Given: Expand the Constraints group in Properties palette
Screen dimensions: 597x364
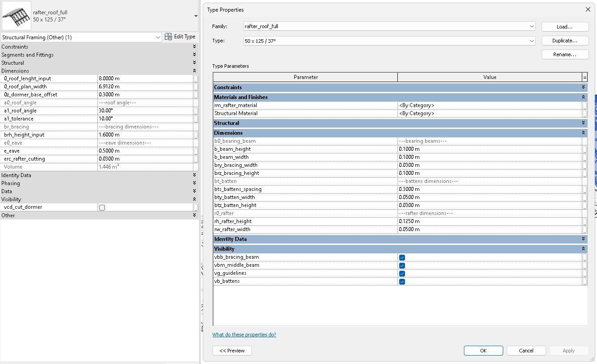Looking at the screenshot, I should tap(194, 47).
